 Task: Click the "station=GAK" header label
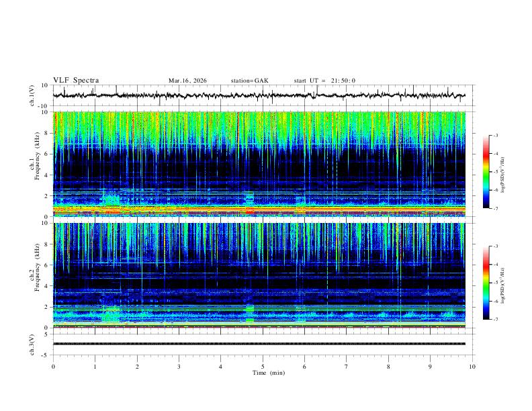coord(249,81)
